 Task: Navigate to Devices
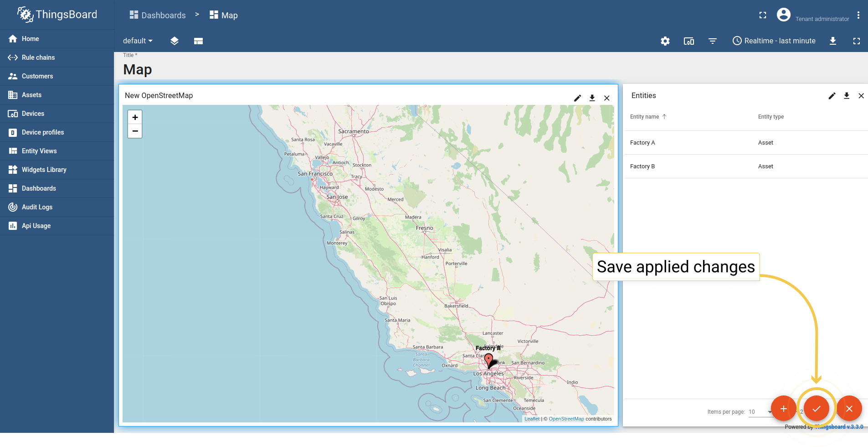click(x=57, y=114)
